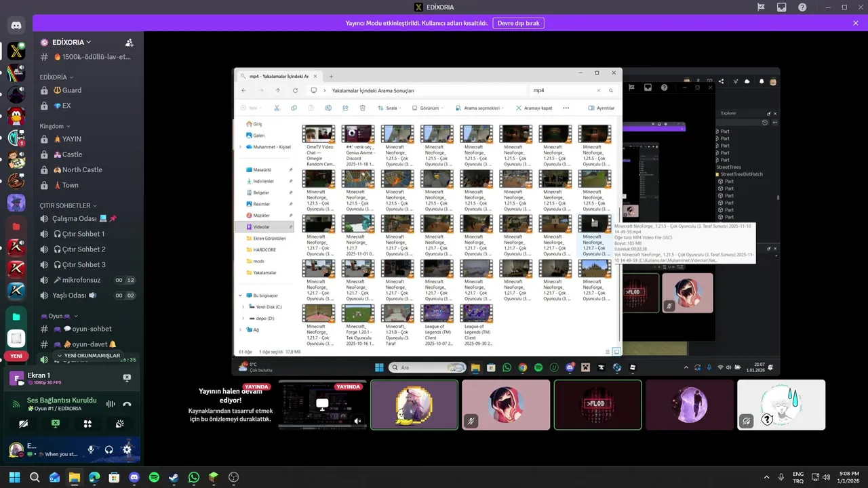
Task: Toggle Windows tray microphone indicator
Action: [x=781, y=477]
